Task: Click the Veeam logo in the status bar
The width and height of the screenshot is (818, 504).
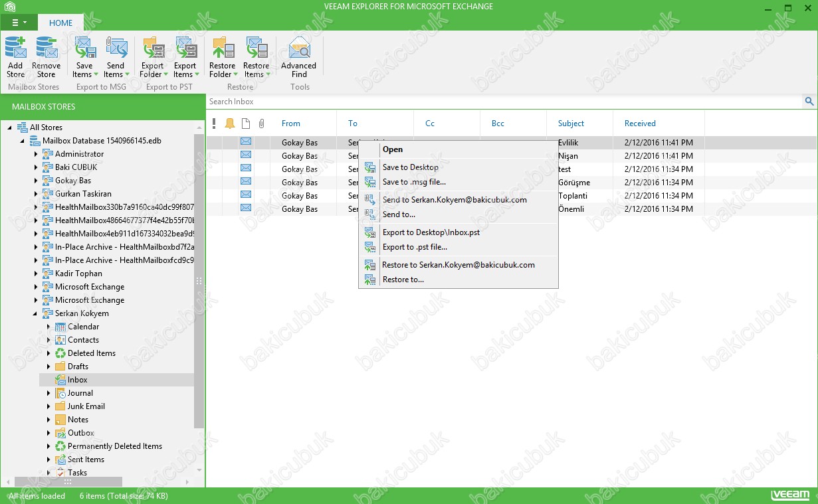Action: 791,495
